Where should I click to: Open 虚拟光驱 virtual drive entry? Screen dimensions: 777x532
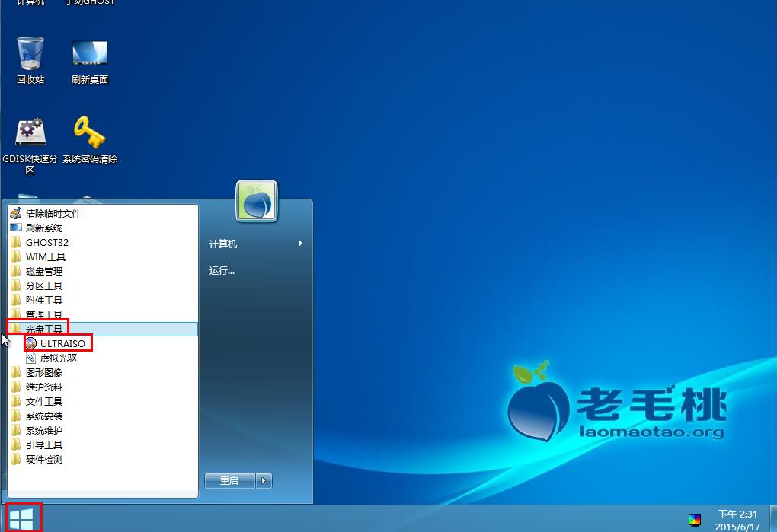click(x=58, y=358)
